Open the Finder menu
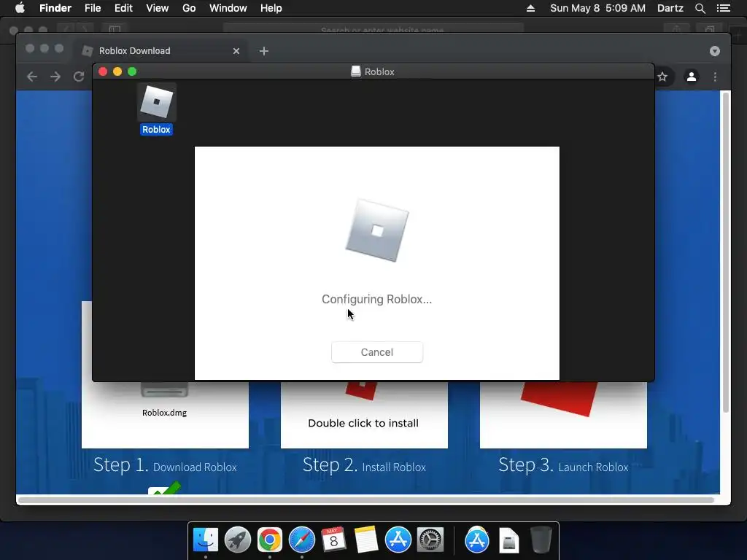Image resolution: width=747 pixels, height=560 pixels. 55,8
